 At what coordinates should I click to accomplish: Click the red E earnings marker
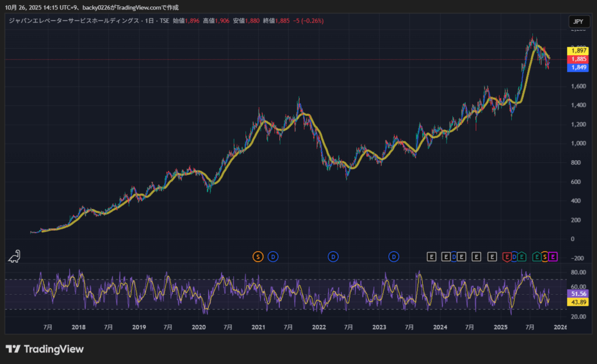[x=507, y=256]
